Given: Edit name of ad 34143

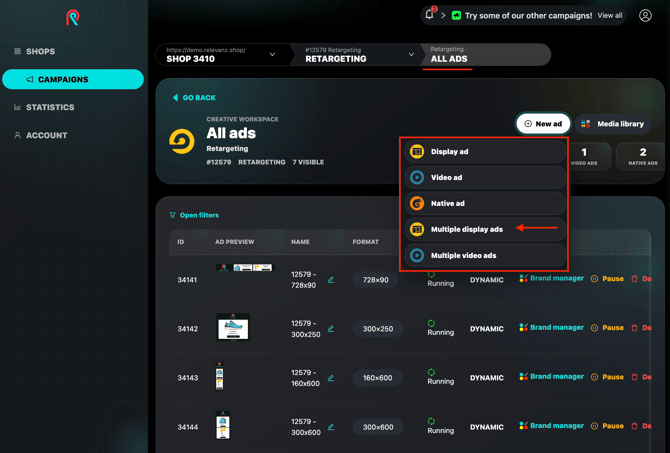Looking at the screenshot, I should click(x=330, y=378).
